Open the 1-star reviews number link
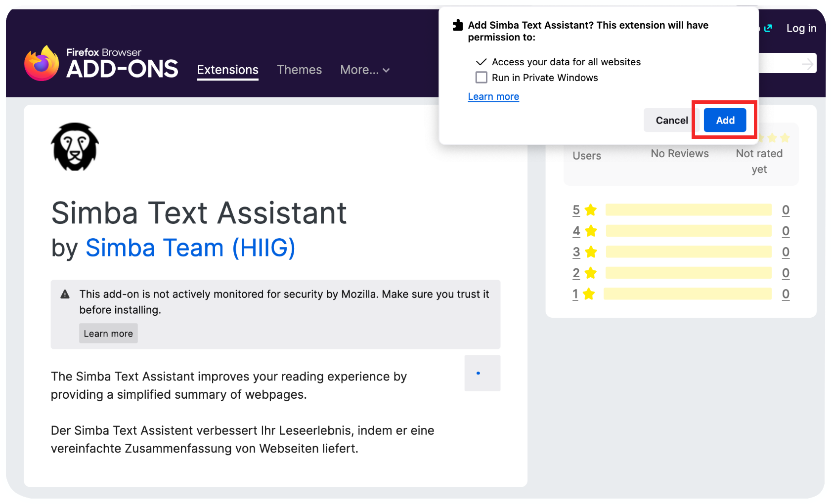832x504 pixels. [575, 294]
